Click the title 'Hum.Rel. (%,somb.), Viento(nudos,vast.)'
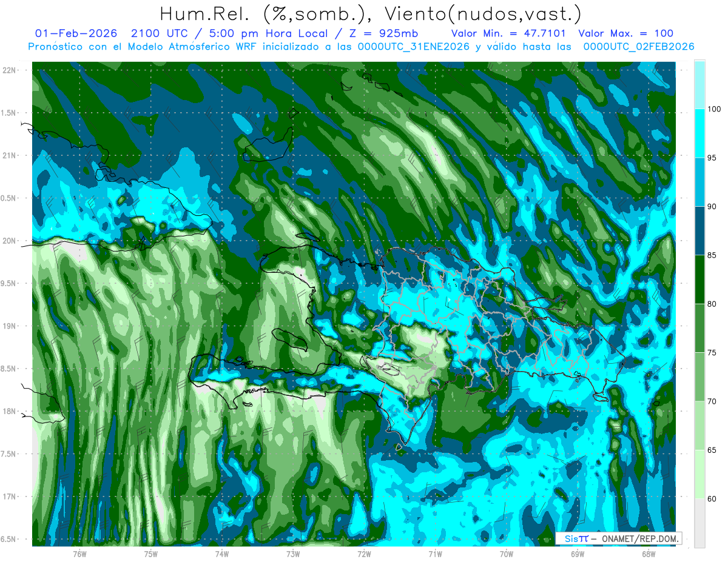 (371, 14)
